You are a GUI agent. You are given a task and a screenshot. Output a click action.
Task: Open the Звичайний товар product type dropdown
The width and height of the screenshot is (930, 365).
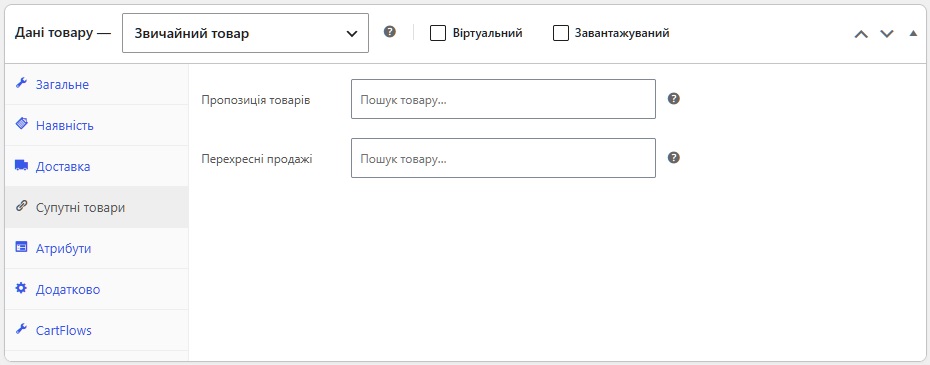(x=246, y=33)
